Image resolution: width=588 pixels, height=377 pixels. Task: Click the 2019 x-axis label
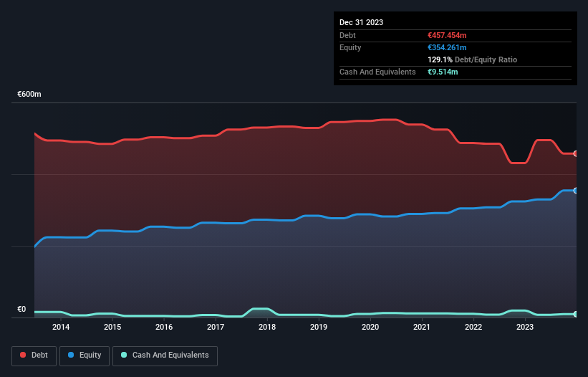319,327
